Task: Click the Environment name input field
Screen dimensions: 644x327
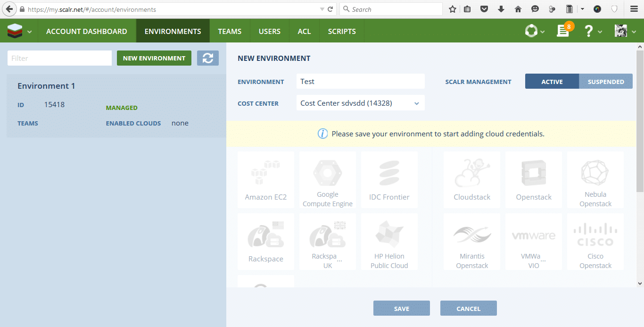Action: click(360, 81)
